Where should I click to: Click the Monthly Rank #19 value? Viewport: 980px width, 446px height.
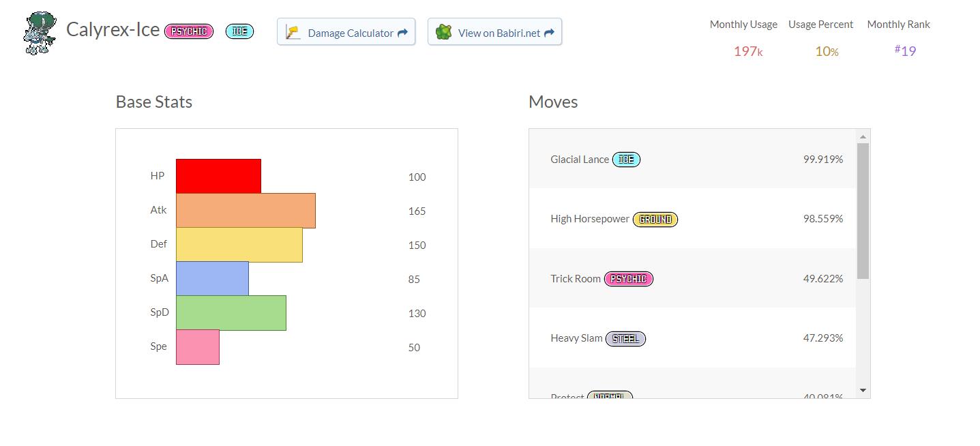point(906,51)
